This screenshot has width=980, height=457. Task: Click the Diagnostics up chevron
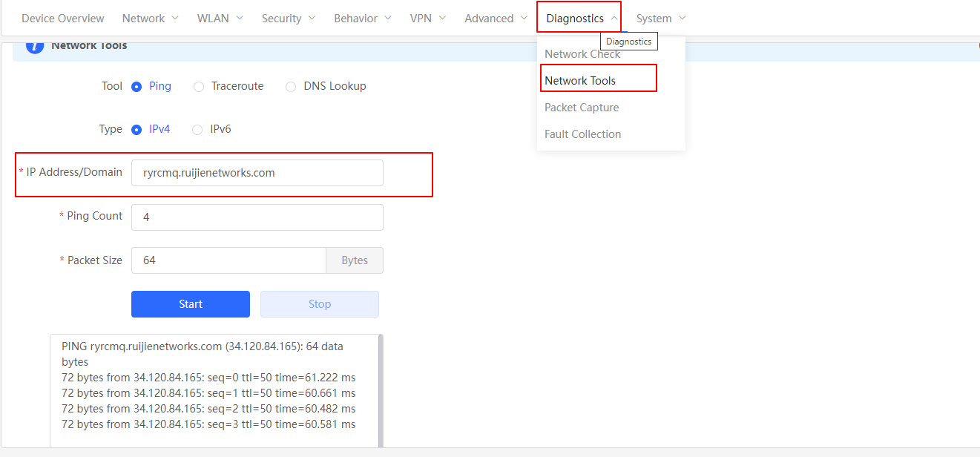[614, 18]
